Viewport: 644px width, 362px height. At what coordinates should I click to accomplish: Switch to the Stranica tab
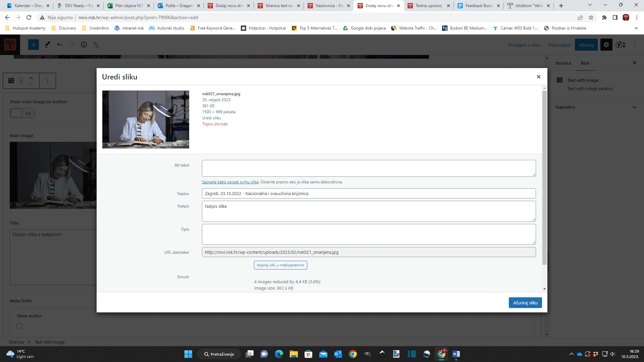click(562, 63)
